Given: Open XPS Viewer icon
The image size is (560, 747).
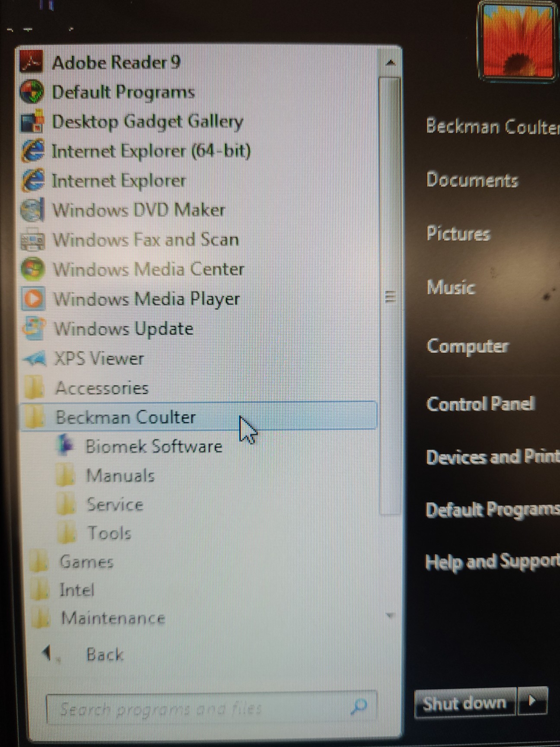Looking at the screenshot, I should (34, 358).
